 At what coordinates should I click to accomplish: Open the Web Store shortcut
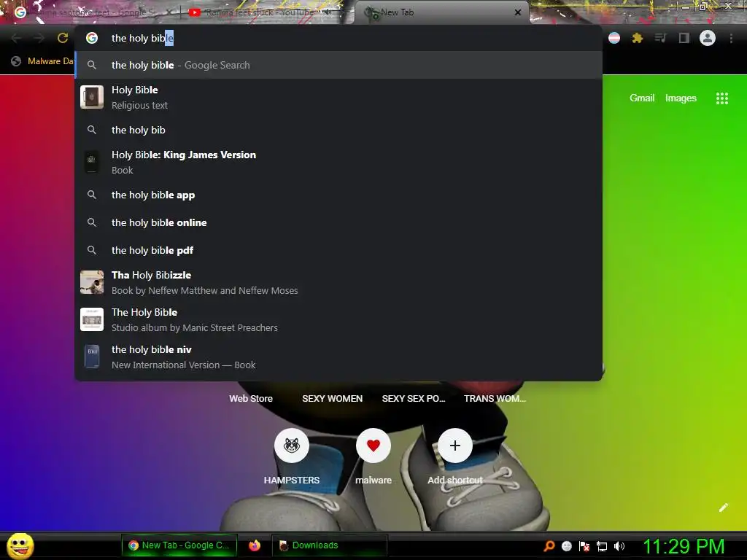click(251, 399)
